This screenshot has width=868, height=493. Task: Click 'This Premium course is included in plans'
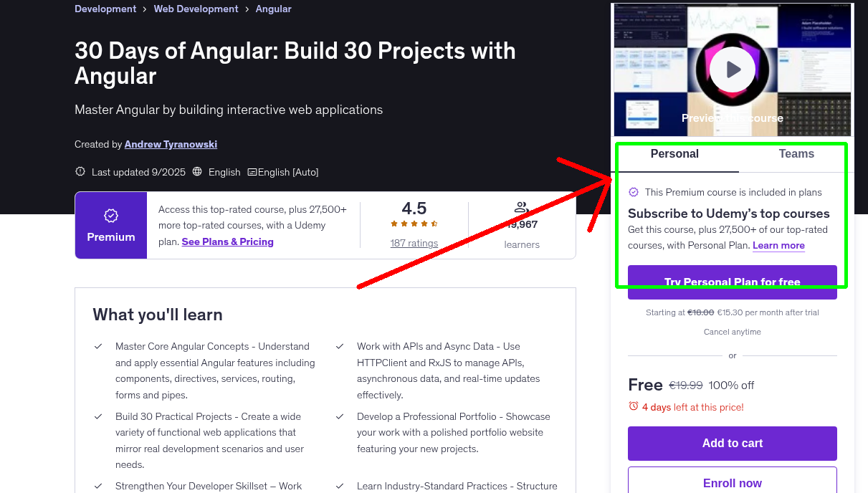(733, 192)
